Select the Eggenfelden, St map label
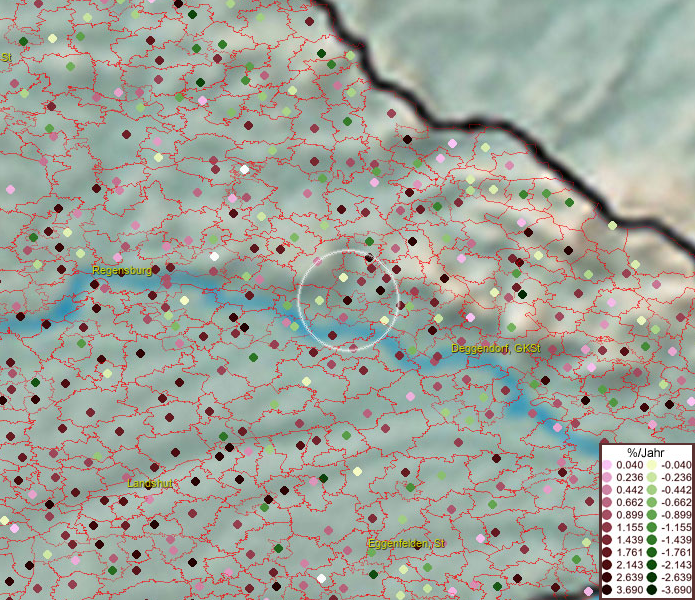 pos(406,543)
